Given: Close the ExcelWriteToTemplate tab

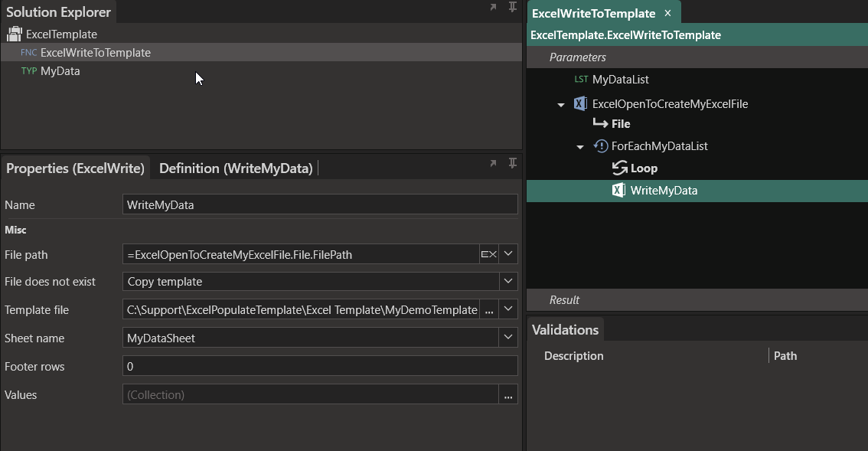Looking at the screenshot, I should (667, 13).
